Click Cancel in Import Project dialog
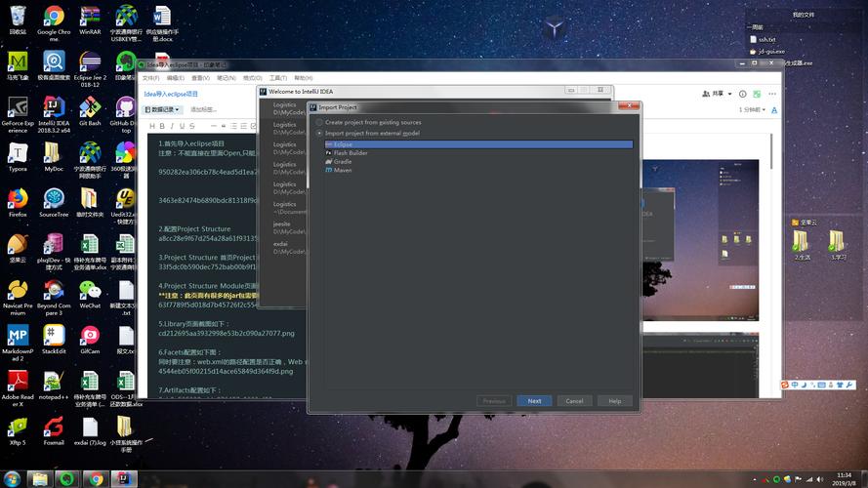 [x=574, y=401]
